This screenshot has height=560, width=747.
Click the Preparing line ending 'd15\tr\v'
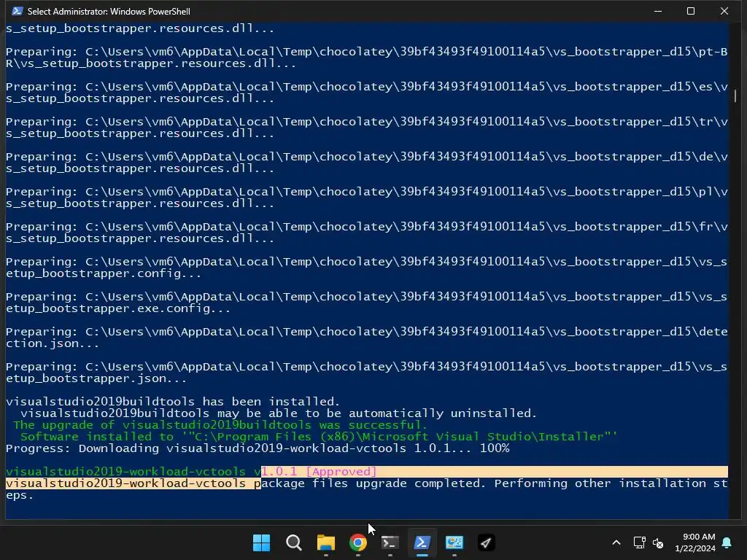366,122
